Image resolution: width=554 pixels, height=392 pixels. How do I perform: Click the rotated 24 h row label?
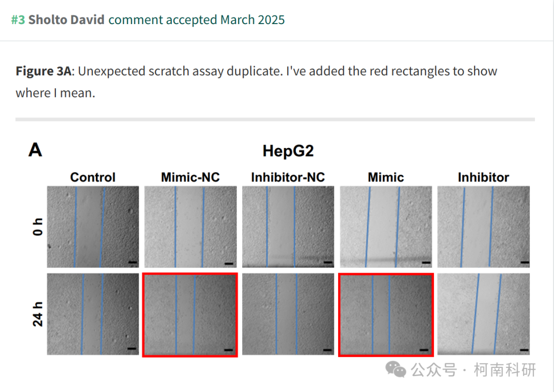coord(37,314)
